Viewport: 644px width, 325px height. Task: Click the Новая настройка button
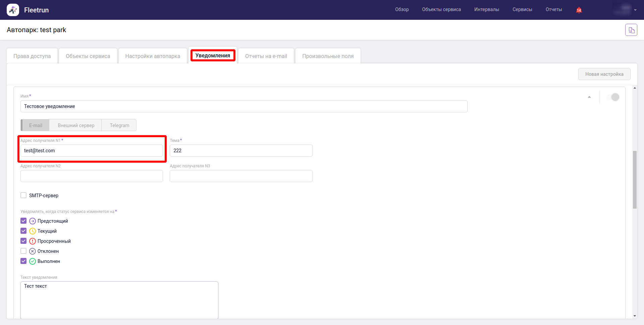tap(604, 74)
